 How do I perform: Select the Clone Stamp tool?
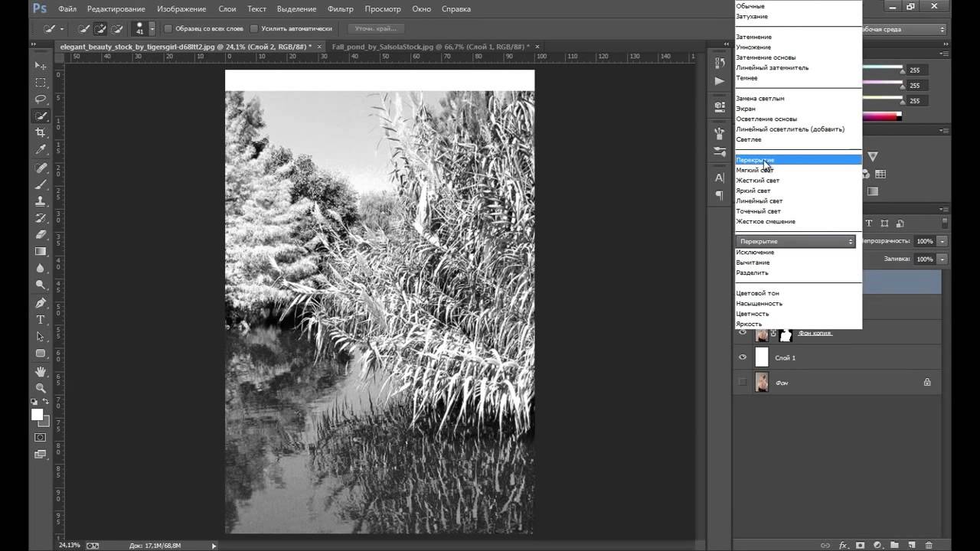pyautogui.click(x=41, y=201)
